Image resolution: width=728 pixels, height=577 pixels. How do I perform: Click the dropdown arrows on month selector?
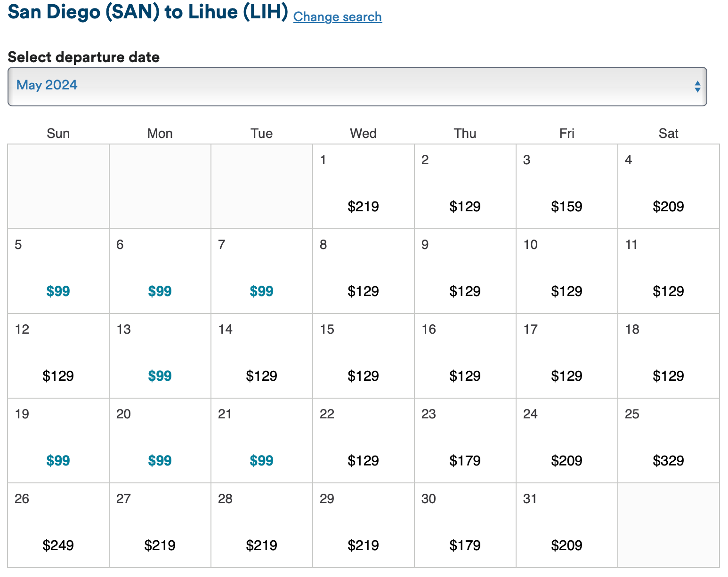pos(697,87)
